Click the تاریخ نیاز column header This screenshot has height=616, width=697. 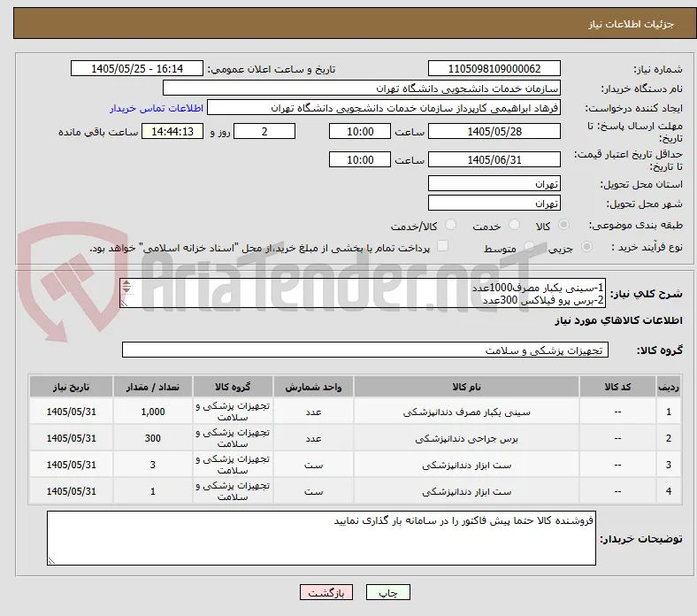pos(71,387)
